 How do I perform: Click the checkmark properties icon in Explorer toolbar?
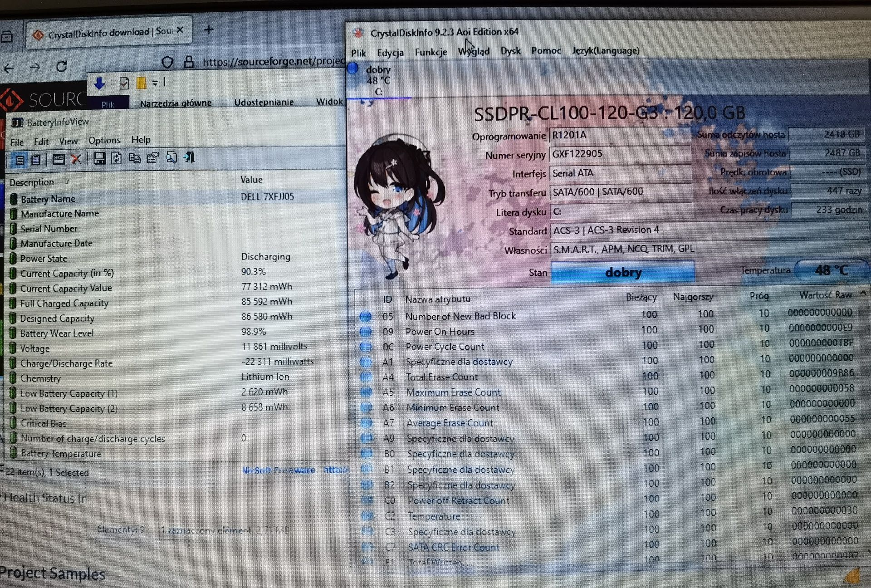tap(124, 83)
